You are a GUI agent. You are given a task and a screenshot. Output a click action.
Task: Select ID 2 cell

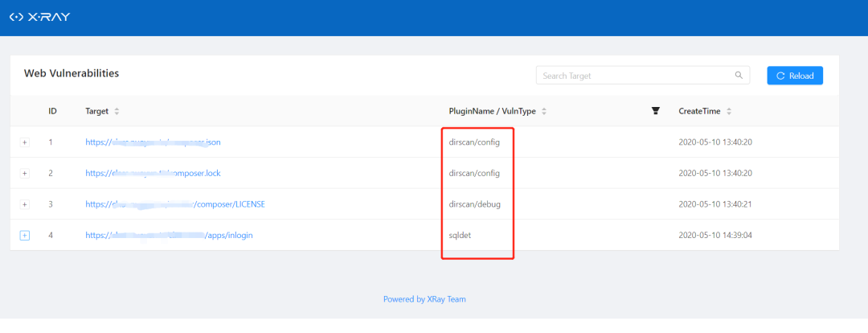51,174
